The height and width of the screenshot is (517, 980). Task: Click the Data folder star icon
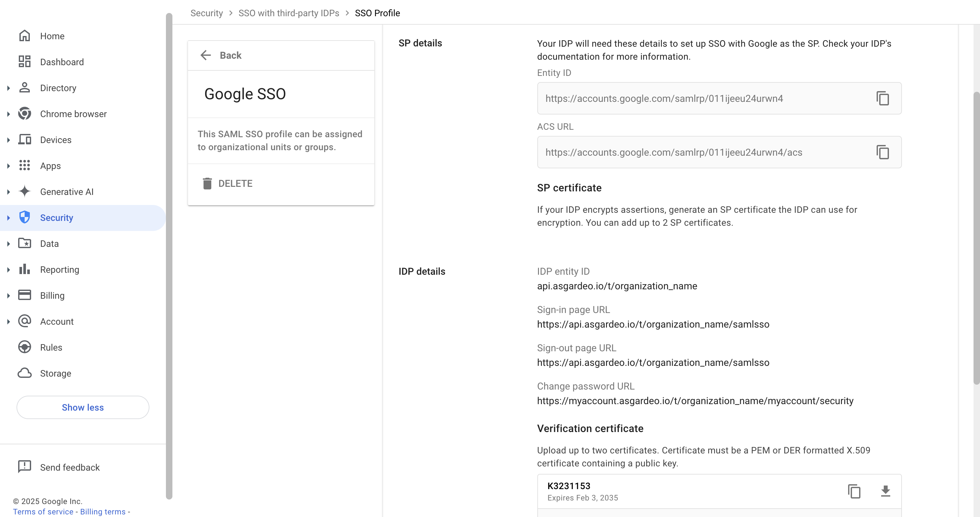pyautogui.click(x=24, y=243)
